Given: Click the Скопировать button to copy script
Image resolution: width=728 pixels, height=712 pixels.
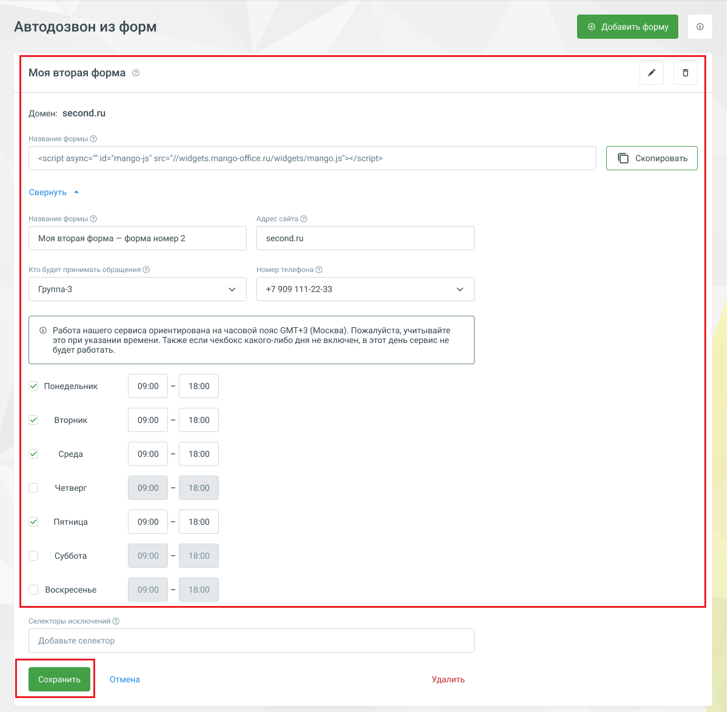Looking at the screenshot, I should pyautogui.click(x=652, y=158).
